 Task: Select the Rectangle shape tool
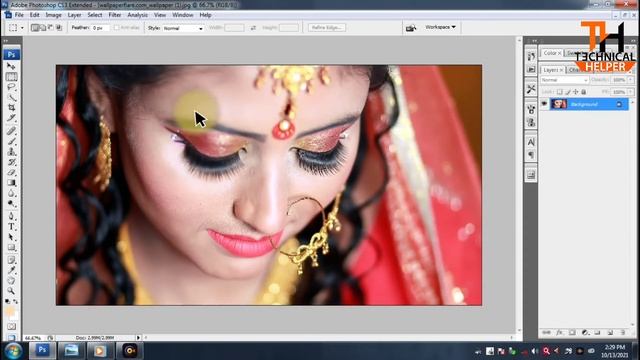coord(11,248)
